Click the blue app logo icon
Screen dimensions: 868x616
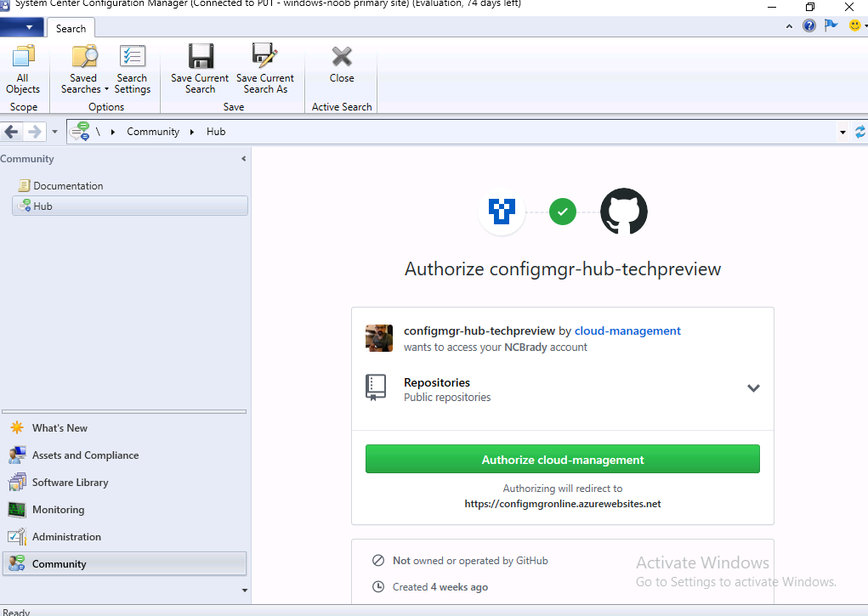[x=502, y=212]
